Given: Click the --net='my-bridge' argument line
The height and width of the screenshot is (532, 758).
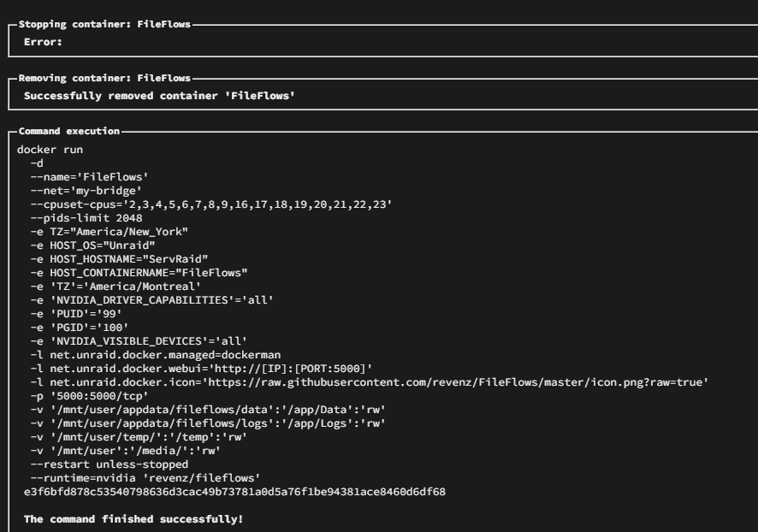Looking at the screenshot, I should tap(86, 191).
